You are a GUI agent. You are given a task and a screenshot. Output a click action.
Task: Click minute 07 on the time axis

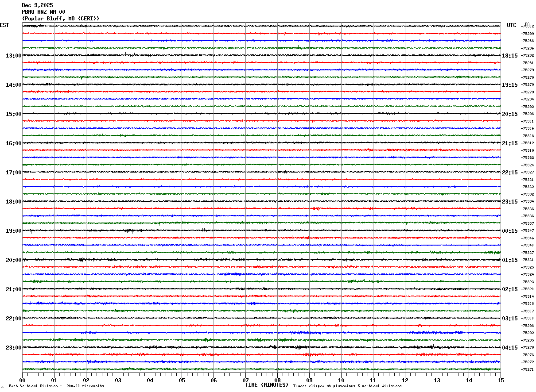point(245,380)
